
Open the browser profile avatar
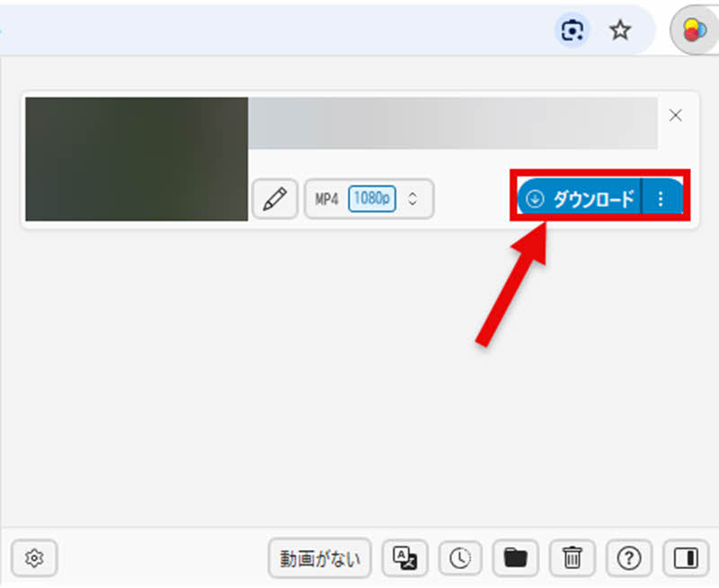pos(690,30)
